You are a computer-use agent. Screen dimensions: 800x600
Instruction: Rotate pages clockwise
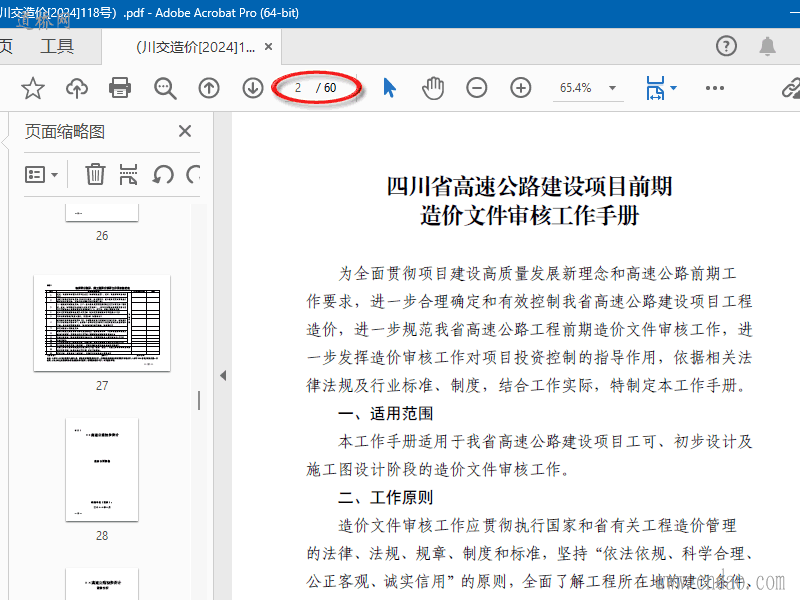coord(193,174)
